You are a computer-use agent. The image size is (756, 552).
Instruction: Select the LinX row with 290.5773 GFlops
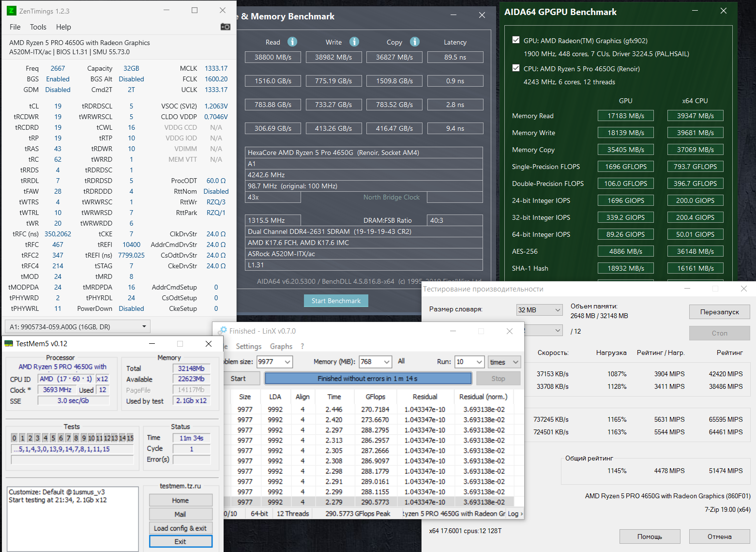click(x=372, y=502)
